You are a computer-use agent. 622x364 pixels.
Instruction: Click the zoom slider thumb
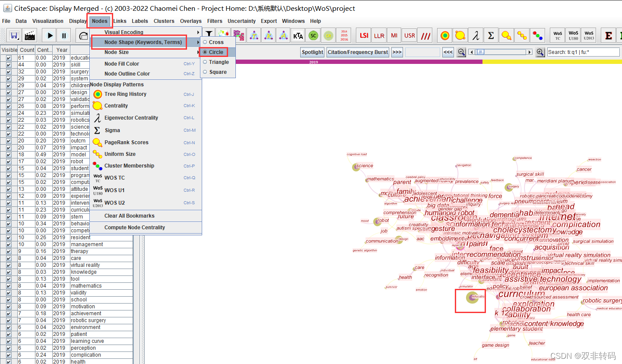click(480, 52)
